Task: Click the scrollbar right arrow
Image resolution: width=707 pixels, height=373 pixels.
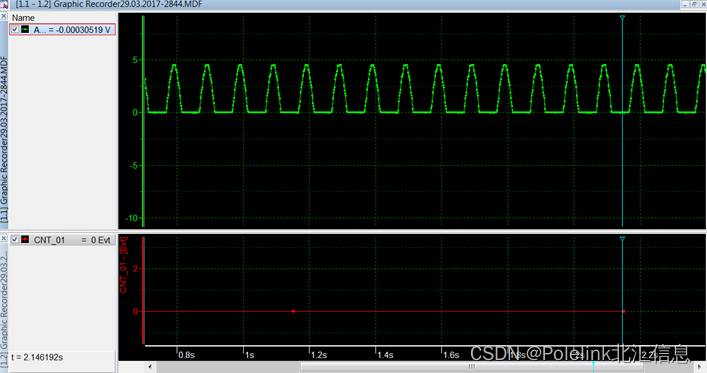Action: click(x=700, y=367)
